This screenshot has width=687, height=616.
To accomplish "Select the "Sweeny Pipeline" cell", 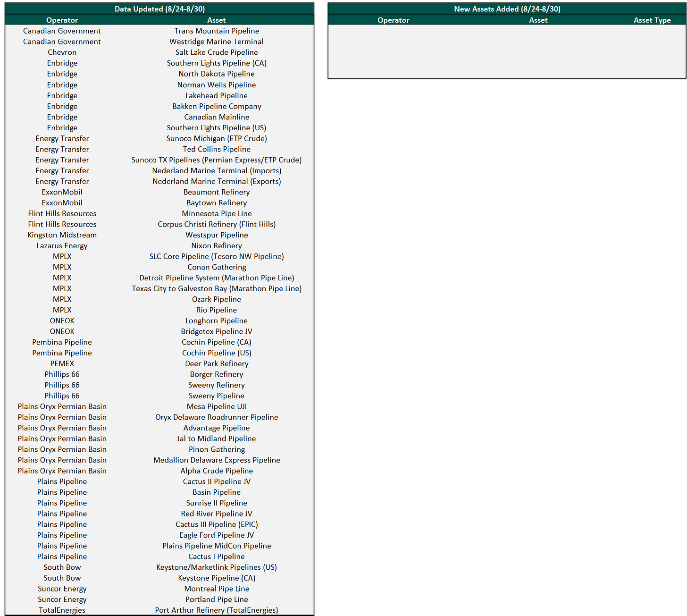I will click(217, 396).
